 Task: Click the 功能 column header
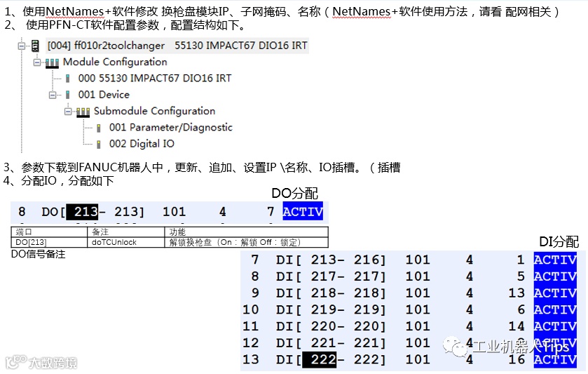click(247, 232)
